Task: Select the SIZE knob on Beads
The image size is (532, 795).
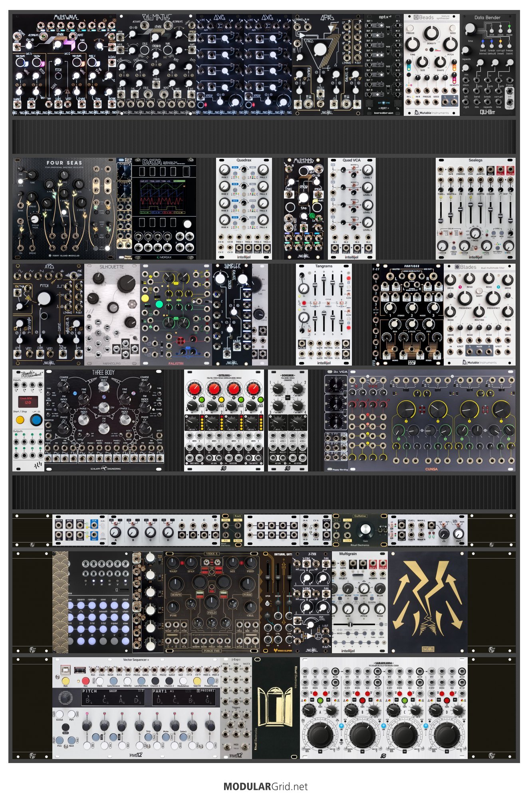Action: coord(423,62)
